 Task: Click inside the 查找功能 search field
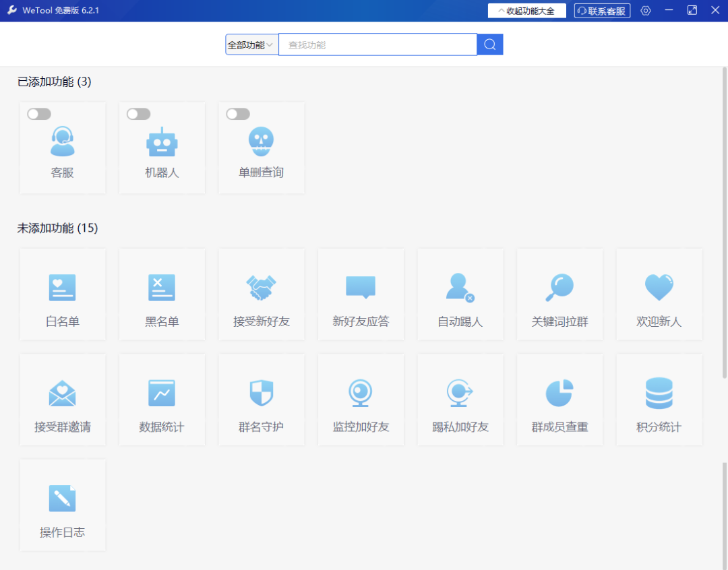(x=377, y=44)
